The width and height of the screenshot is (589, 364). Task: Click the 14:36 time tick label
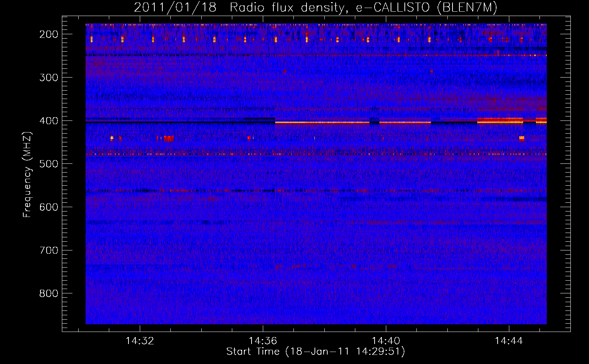[x=263, y=341]
